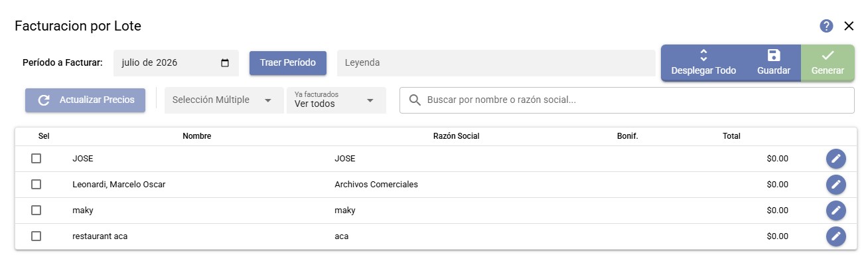Screen dimensions: 868x259
Task: Tick the checkbox for restaurant aca
Action: (x=36, y=236)
